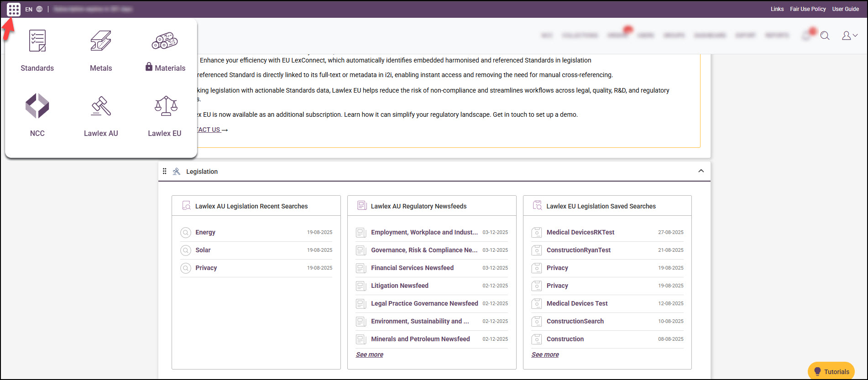Change language using EN globe selector
Image resolution: width=868 pixels, height=380 pixels.
[x=34, y=9]
